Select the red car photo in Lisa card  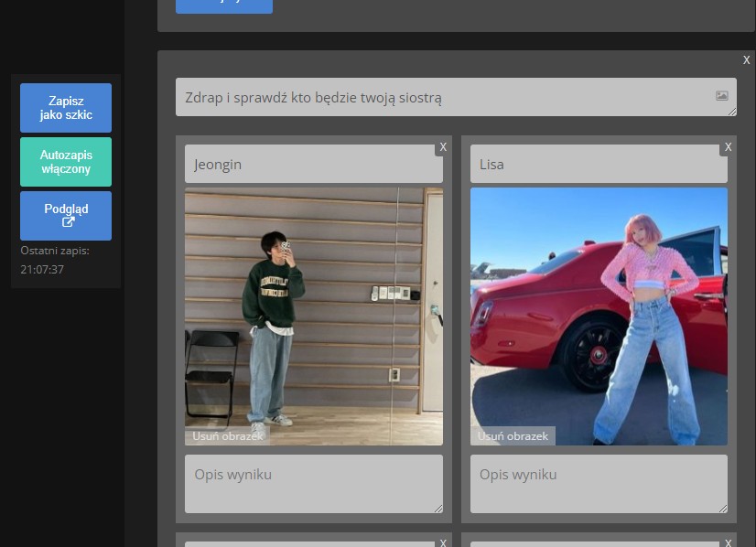pos(599,311)
